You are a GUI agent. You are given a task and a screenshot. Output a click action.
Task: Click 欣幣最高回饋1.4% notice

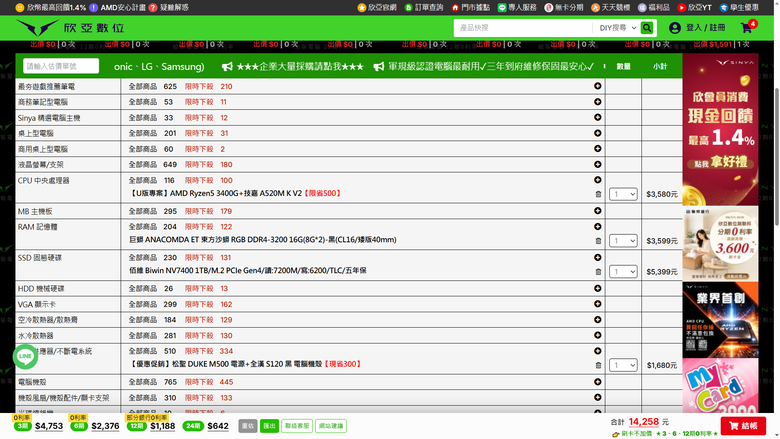51,7
